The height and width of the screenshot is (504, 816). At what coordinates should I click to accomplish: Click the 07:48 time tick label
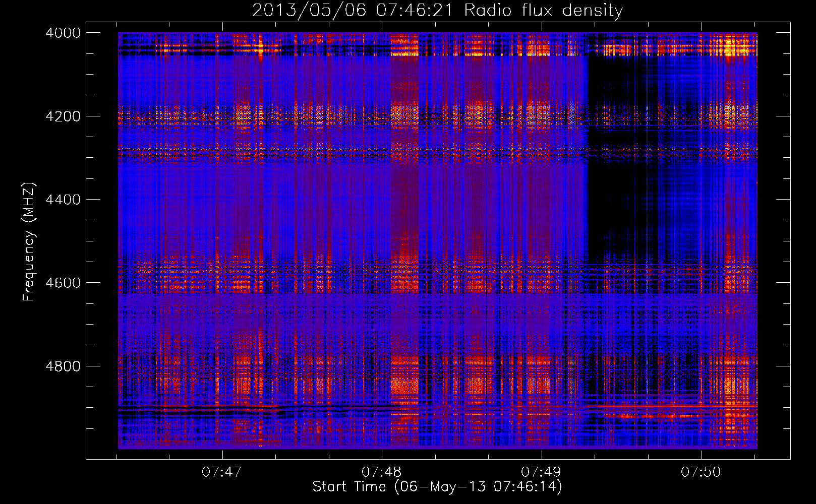382,472
